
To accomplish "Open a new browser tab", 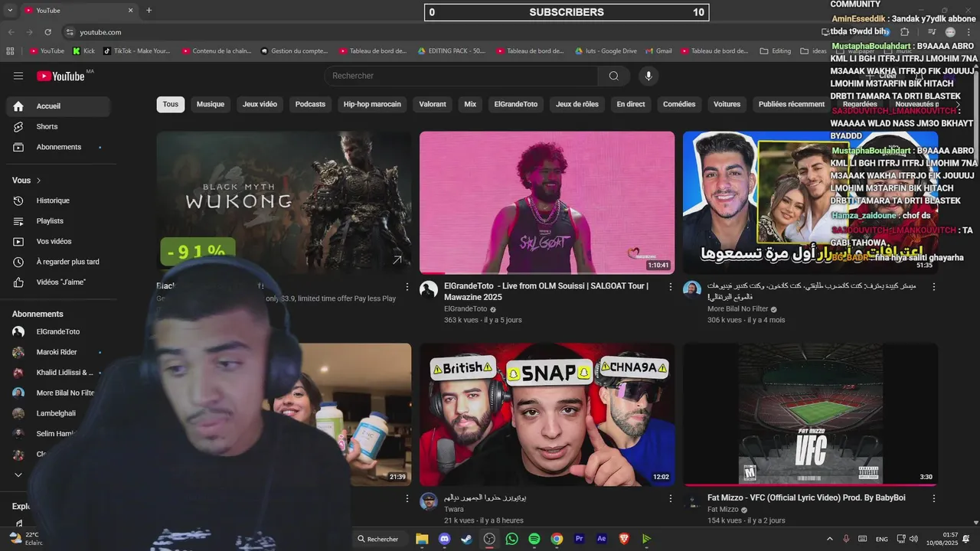I will (149, 11).
